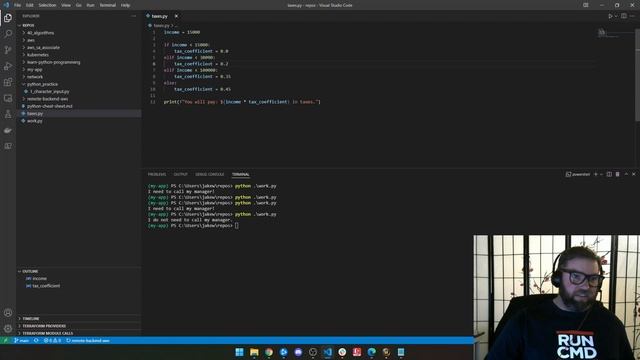
Task: Open the Docker view in activity bar
Action: 8,130
